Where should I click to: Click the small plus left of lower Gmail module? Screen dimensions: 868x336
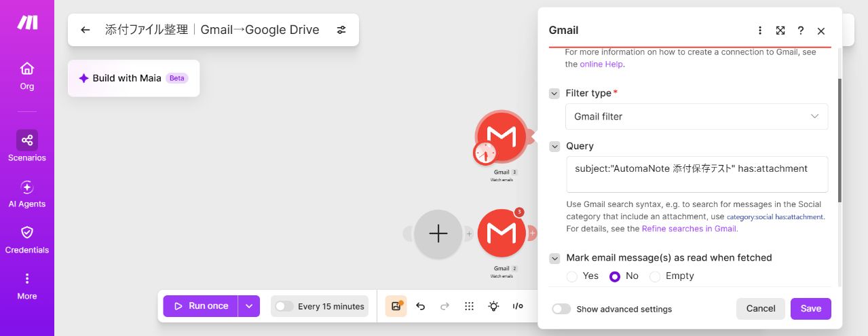[469, 234]
